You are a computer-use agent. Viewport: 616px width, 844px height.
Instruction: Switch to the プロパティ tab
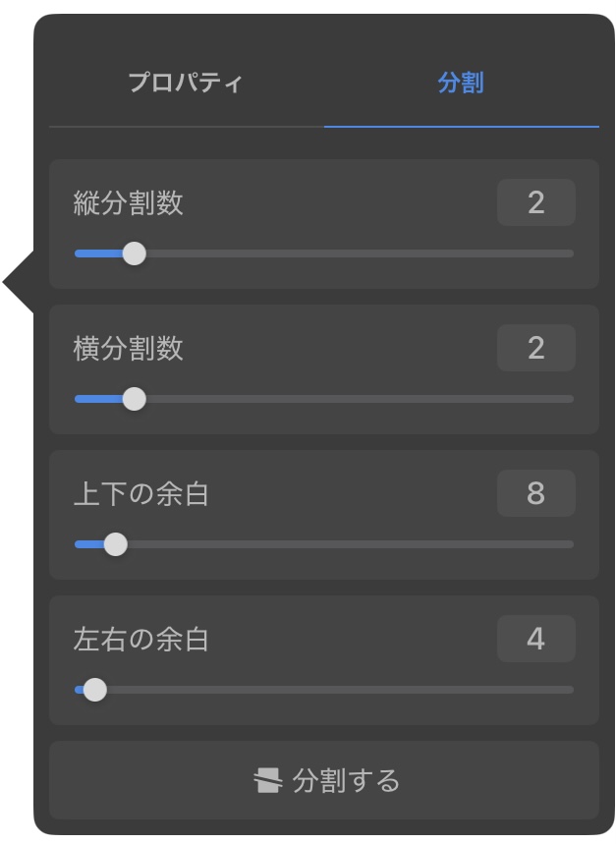(x=186, y=83)
